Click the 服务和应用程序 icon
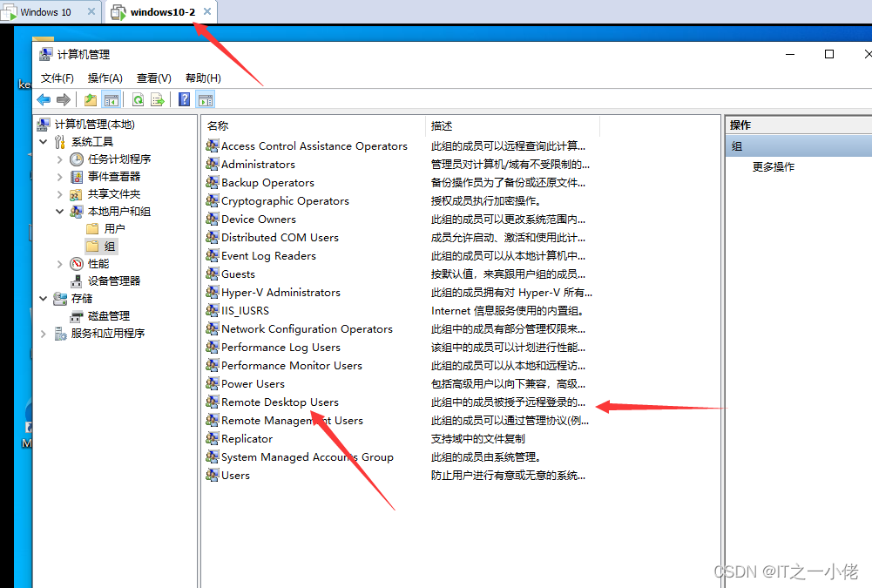 (60, 334)
